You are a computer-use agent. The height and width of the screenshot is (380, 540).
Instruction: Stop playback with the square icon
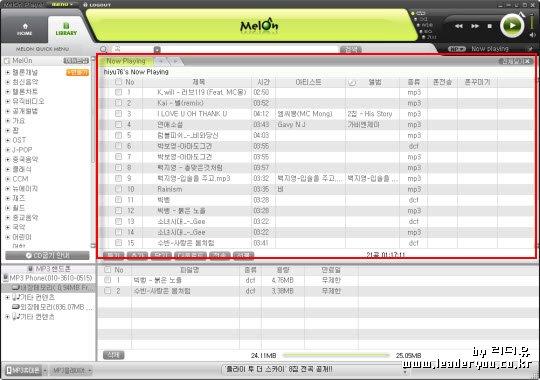pos(490,26)
